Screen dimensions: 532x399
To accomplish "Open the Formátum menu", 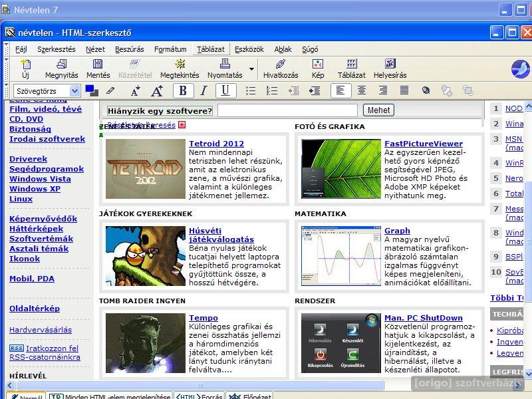I will pyautogui.click(x=170, y=49).
